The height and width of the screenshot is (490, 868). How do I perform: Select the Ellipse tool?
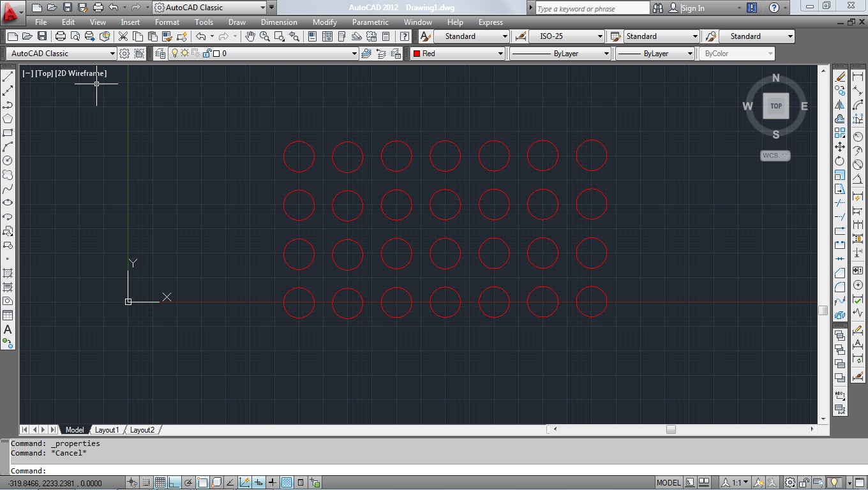click(8, 203)
